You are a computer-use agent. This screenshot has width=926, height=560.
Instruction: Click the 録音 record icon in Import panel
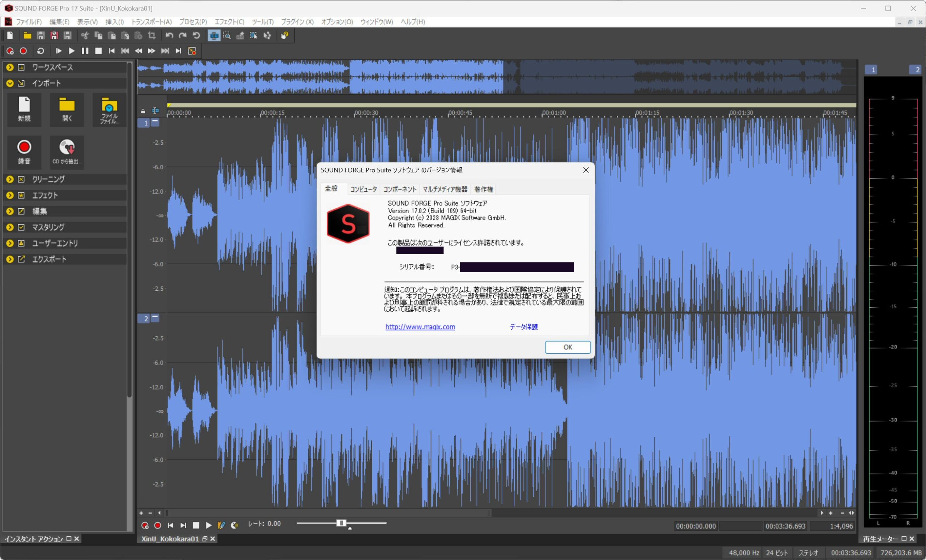(25, 152)
